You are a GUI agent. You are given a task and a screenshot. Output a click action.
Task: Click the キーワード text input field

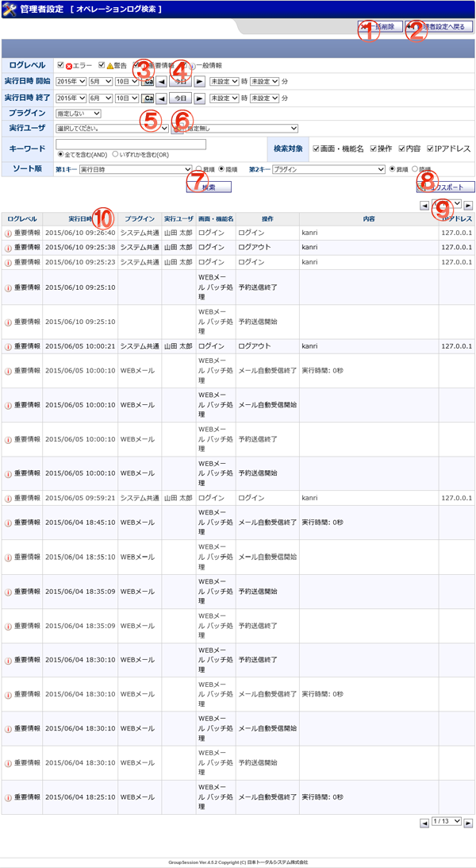point(131,144)
